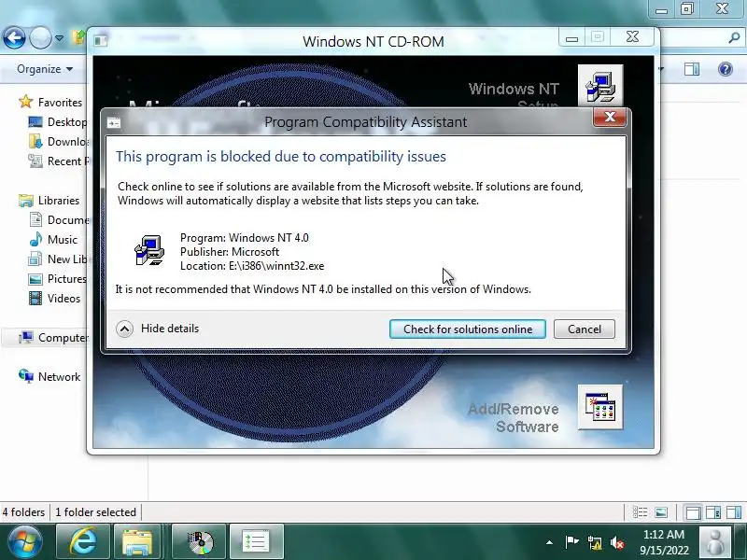Cancel the Program Compatibility Assistant dialog
Screen dimensions: 747x560
coord(585,329)
